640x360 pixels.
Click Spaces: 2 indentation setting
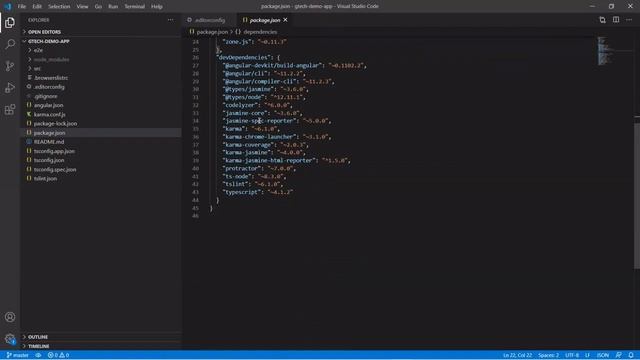[x=548, y=355]
